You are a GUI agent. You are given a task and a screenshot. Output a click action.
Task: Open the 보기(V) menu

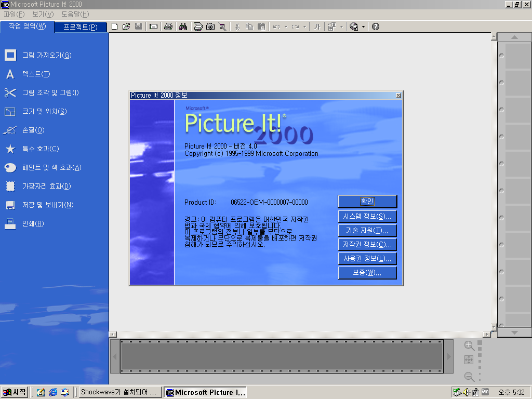pyautogui.click(x=43, y=14)
